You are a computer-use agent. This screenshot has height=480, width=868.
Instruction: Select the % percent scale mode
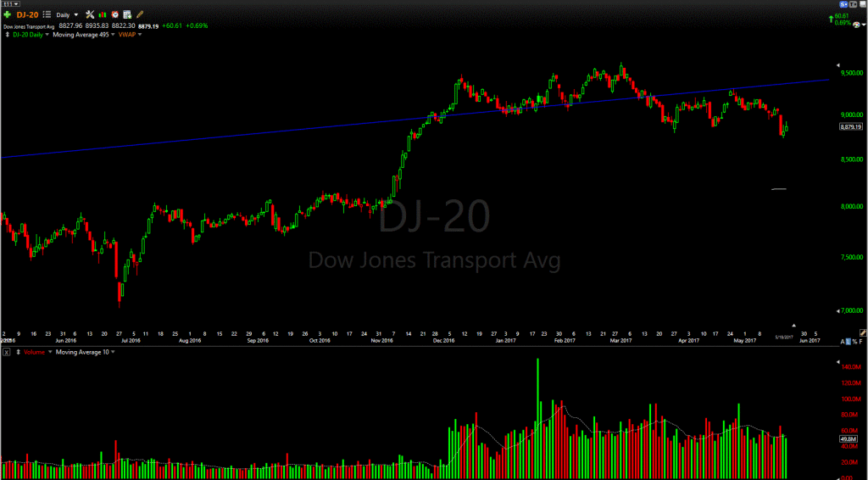pos(855,342)
